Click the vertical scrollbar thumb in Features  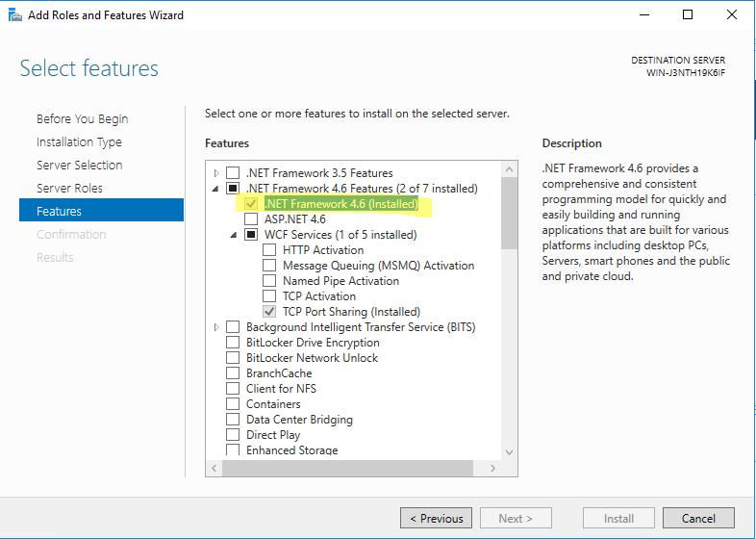[x=509, y=214]
